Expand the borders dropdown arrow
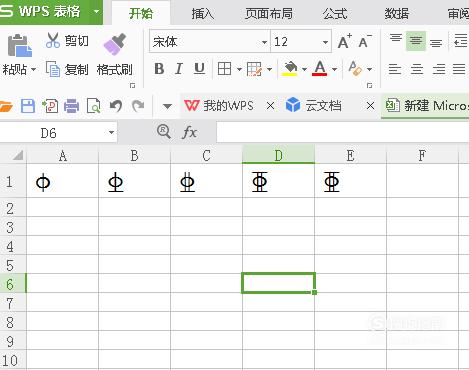 pos(239,69)
